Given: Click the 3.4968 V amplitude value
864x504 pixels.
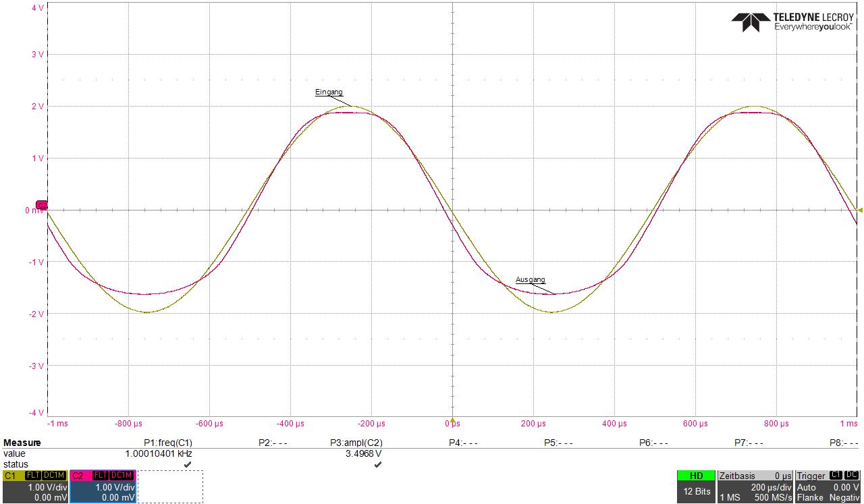Looking at the screenshot, I should coord(364,454).
